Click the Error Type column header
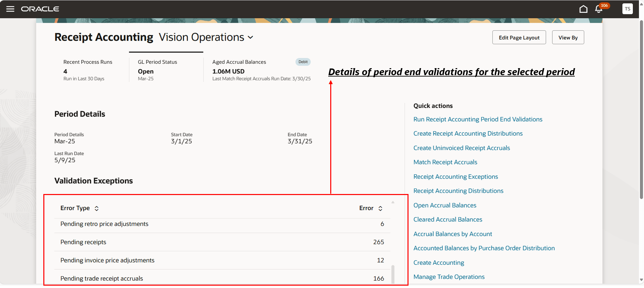The image size is (644, 288). point(75,208)
